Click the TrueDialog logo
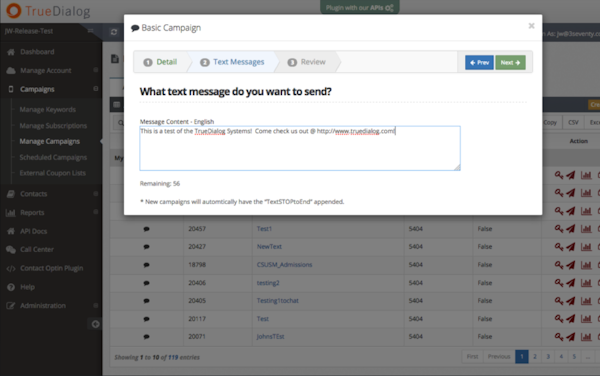Image resolution: width=600 pixels, height=376 pixels. pyautogui.click(x=48, y=11)
